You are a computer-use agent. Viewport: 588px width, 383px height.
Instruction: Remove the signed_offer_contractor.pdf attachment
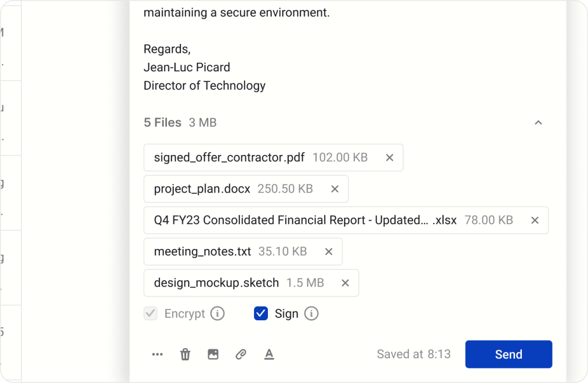click(389, 157)
